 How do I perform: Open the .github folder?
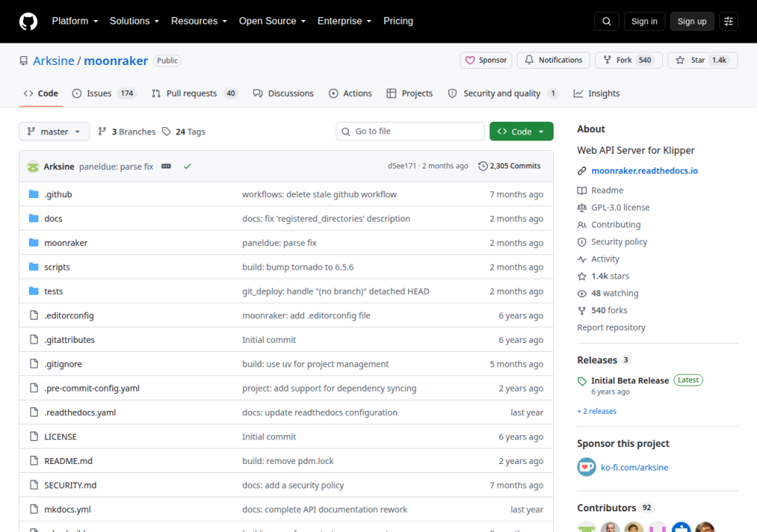[58, 194]
